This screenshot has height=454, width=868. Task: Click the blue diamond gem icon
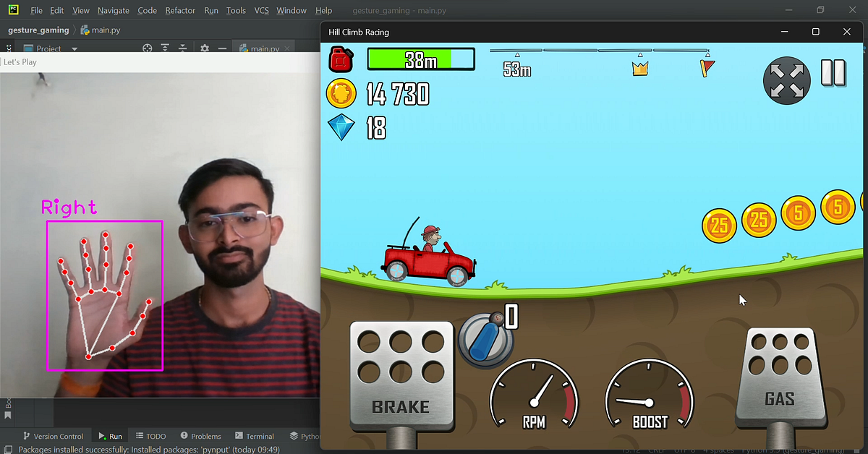click(341, 129)
